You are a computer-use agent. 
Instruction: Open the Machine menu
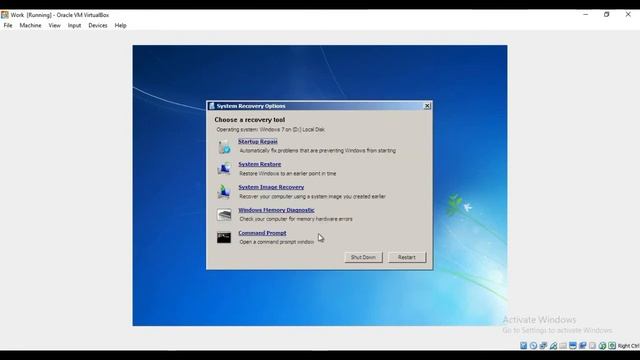pos(30,25)
